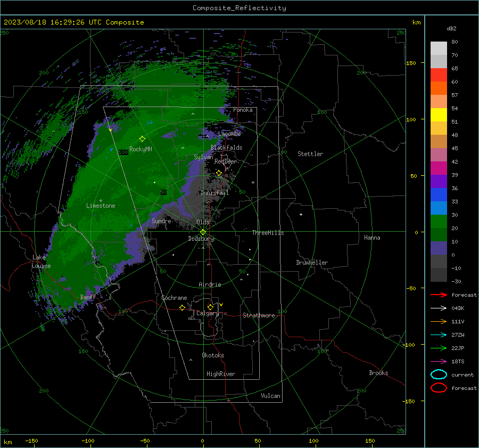Click the red forecast arrow legend icon
479x448 pixels.
click(x=439, y=295)
